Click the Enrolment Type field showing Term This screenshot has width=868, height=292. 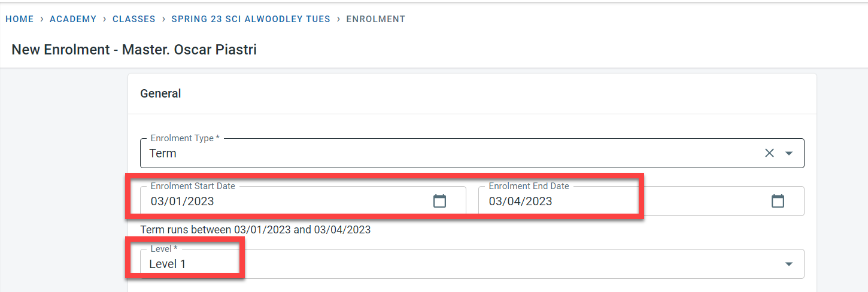point(419,153)
